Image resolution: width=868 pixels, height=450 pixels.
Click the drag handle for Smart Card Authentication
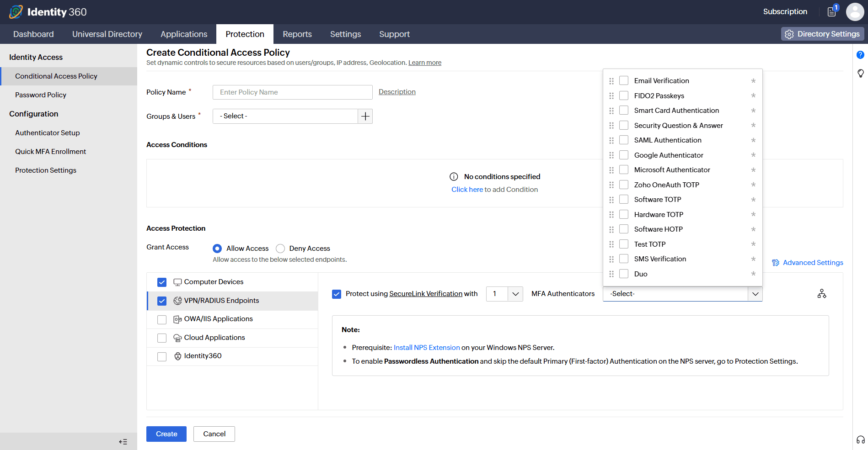[611, 111]
